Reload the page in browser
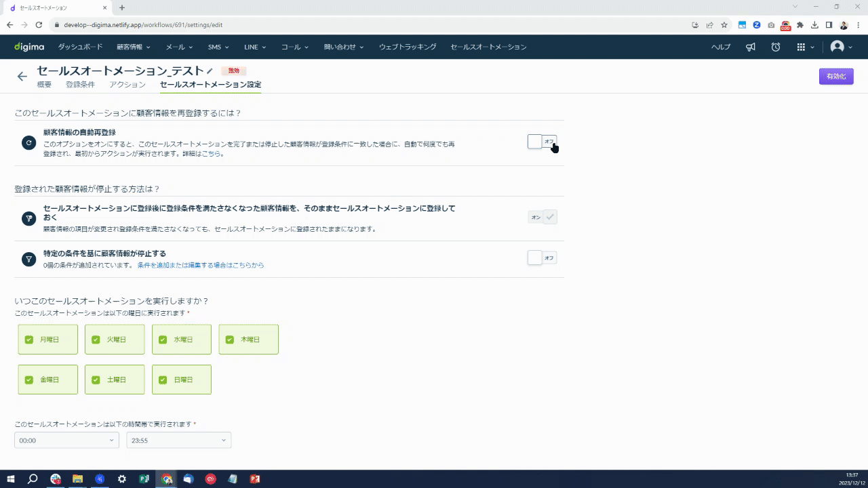 click(39, 25)
